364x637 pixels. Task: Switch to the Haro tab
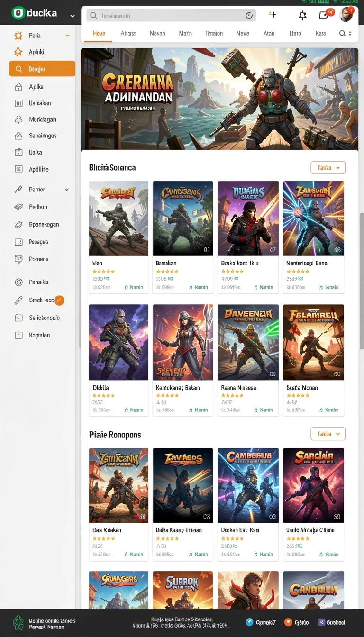[x=295, y=33]
